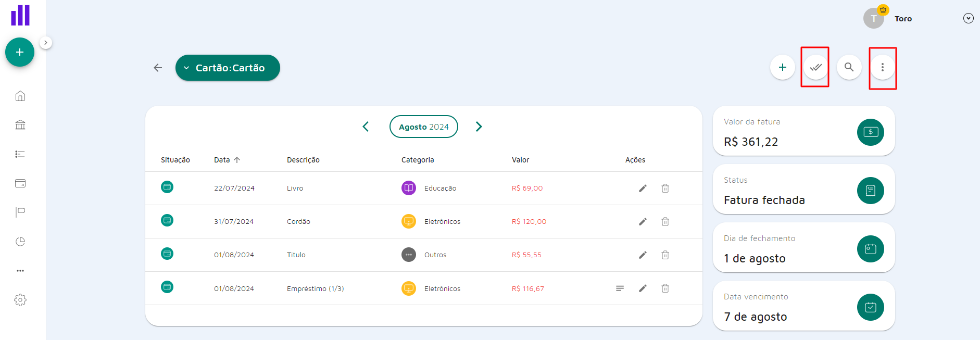
Task: Open settings gear in the sidebar
Action: tap(20, 300)
